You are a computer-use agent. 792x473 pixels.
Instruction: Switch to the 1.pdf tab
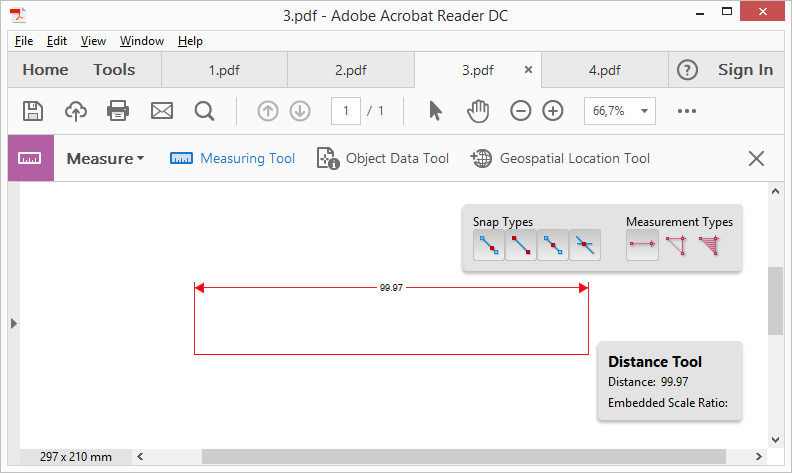coord(224,70)
